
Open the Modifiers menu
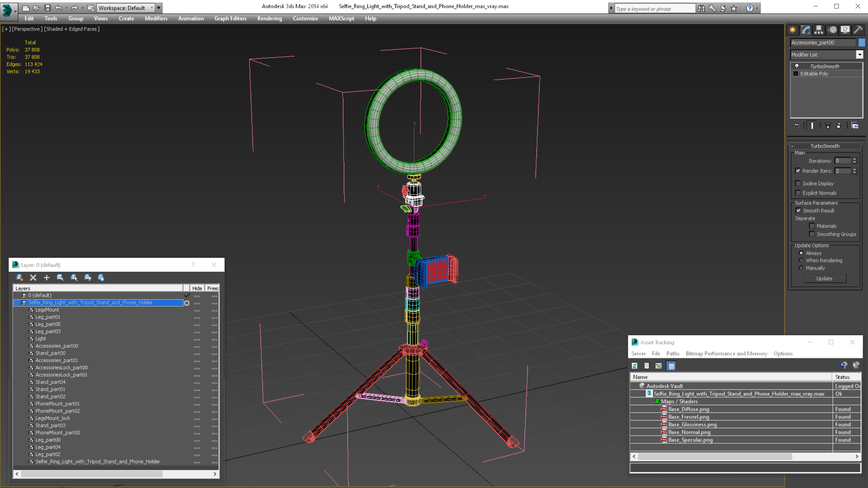(156, 18)
